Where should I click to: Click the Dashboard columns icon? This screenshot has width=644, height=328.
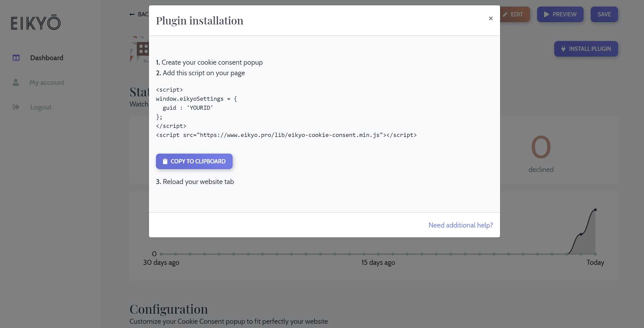pyautogui.click(x=16, y=58)
